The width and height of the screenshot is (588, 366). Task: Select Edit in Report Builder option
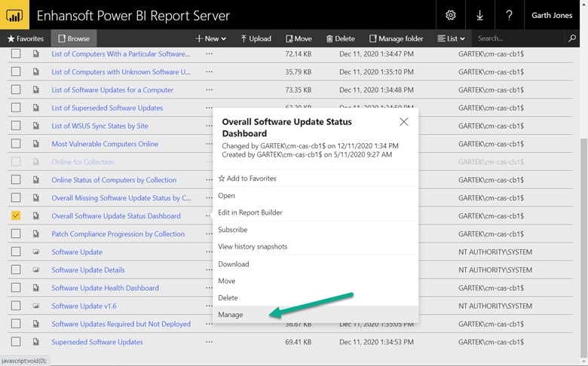click(x=250, y=212)
